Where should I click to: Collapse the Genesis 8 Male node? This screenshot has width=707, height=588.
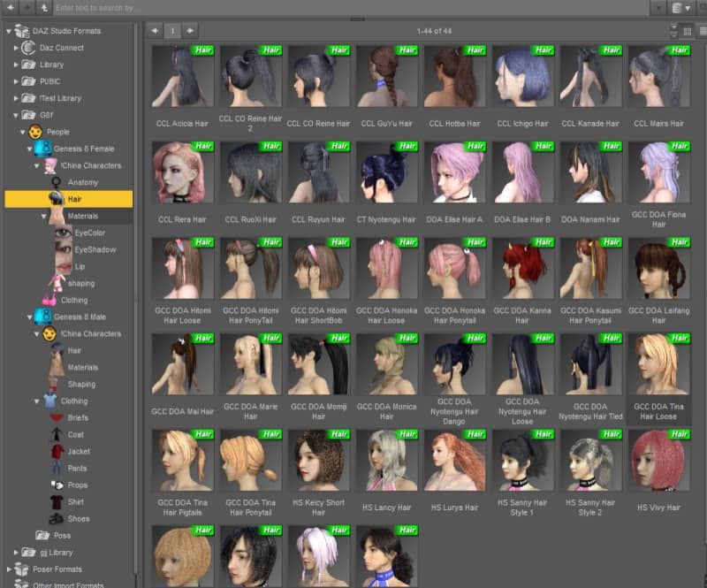(30, 317)
